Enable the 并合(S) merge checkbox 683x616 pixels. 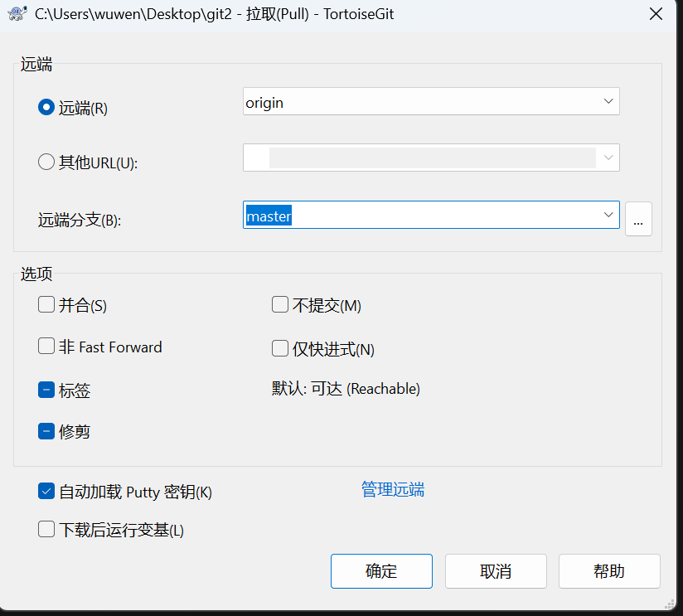coord(46,304)
